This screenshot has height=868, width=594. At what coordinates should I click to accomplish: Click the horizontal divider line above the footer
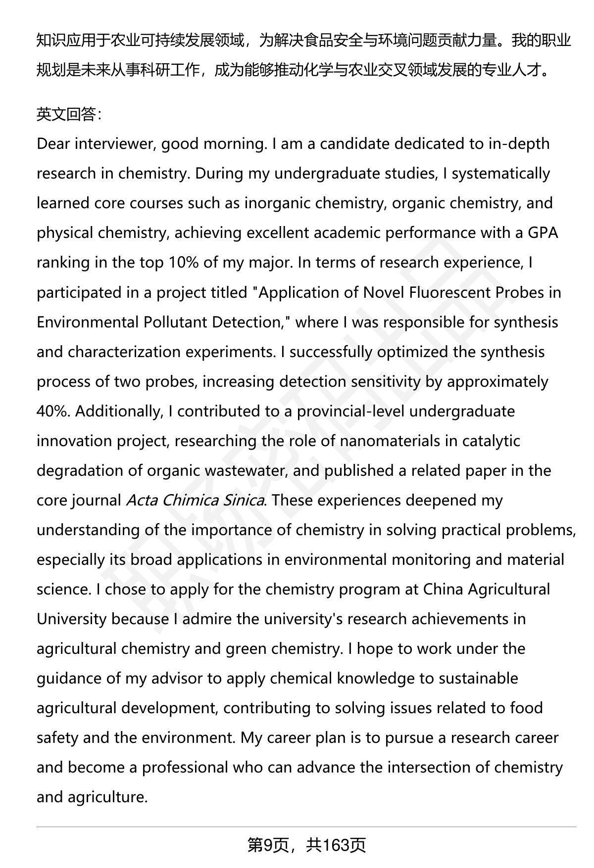pyautogui.click(x=306, y=826)
